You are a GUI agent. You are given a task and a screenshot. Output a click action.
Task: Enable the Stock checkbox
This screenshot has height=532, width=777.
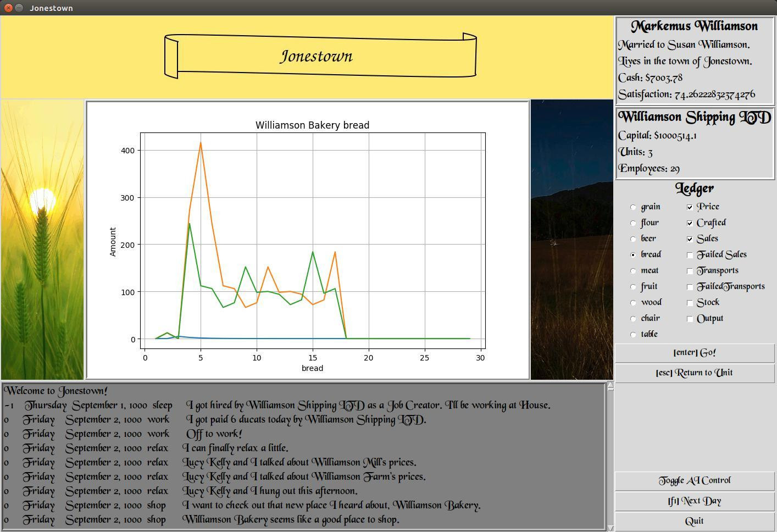[x=690, y=303]
